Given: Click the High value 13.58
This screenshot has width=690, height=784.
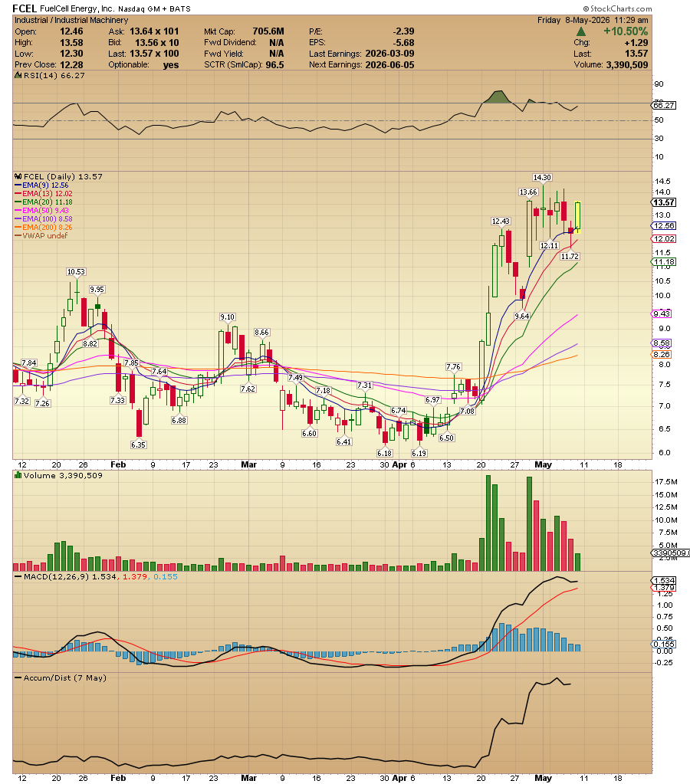Looking at the screenshot, I should (x=71, y=43).
